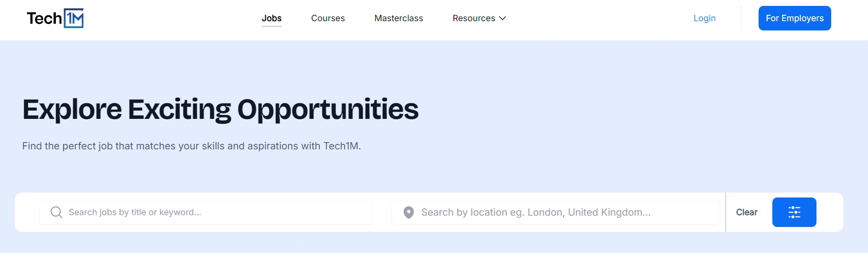Go to the Courses page

[328, 18]
